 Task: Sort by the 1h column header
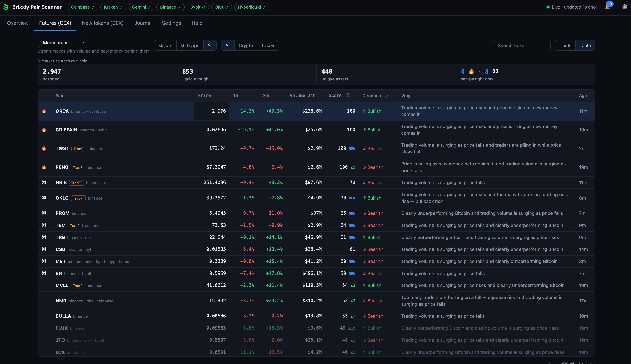236,96
